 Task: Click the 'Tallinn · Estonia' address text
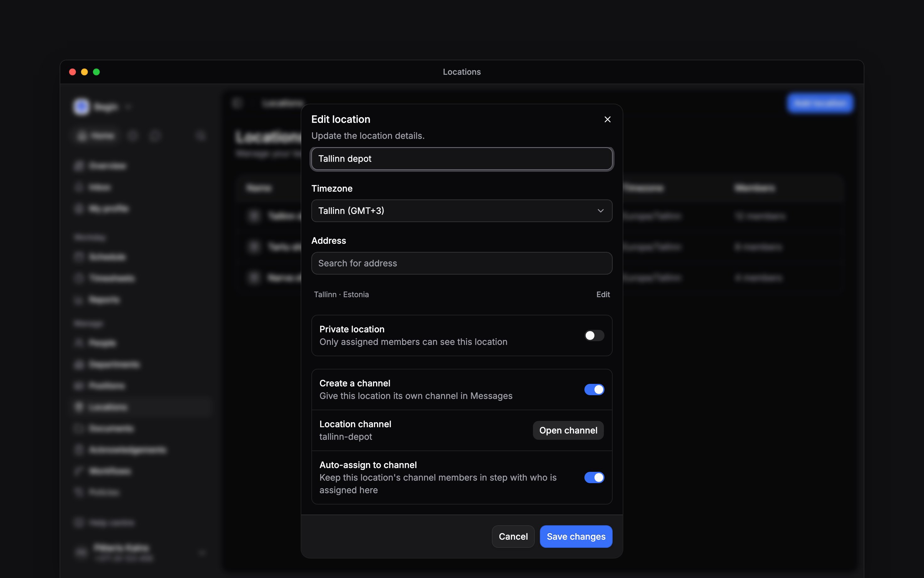[341, 294]
